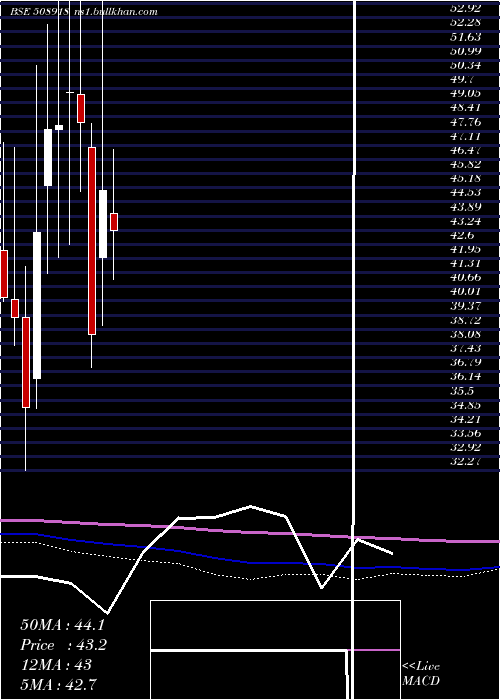Click the 12MA : 43 readout
The image size is (500, 700).
pyautogui.click(x=56, y=665)
